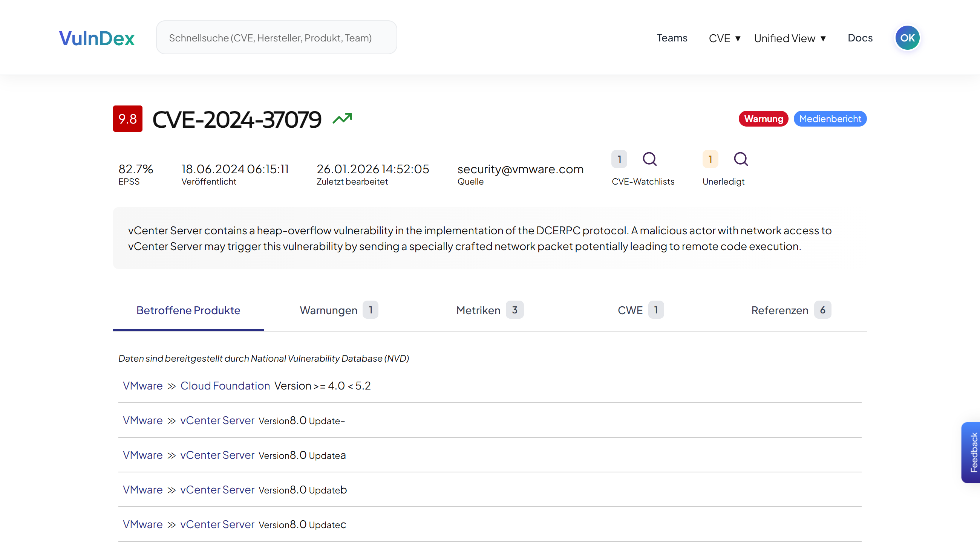Switch to the Warnungen tab
Image resolution: width=980 pixels, height=550 pixels.
[329, 310]
